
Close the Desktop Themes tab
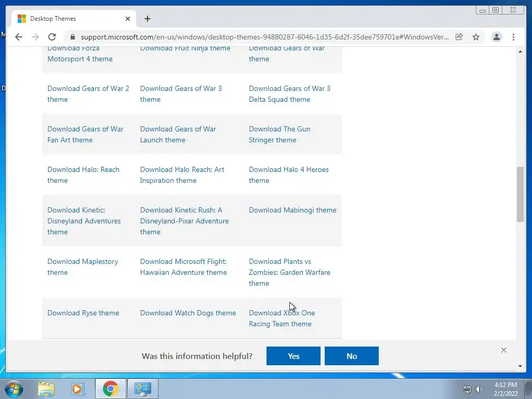[128, 19]
